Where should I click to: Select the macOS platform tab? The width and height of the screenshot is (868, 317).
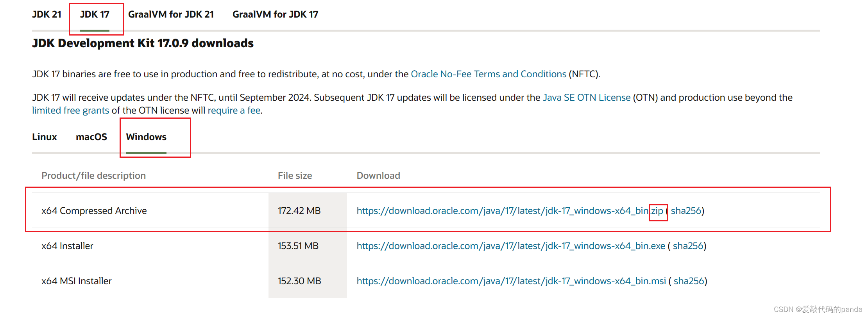[x=91, y=137]
